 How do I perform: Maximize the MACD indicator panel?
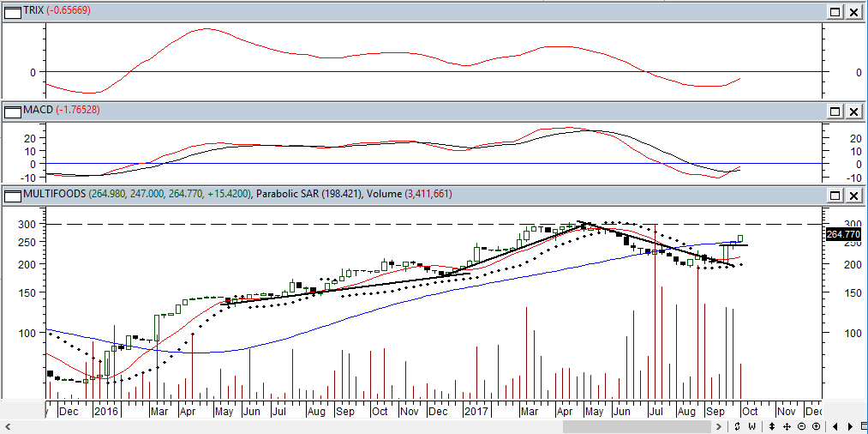tap(835, 112)
